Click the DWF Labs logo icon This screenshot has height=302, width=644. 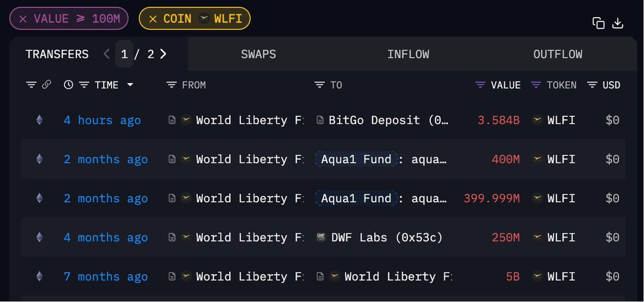click(x=321, y=237)
